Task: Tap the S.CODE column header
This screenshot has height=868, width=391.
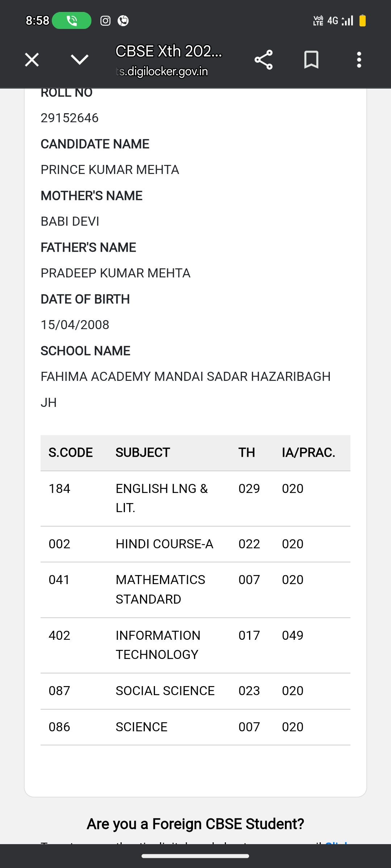Action: click(x=71, y=452)
